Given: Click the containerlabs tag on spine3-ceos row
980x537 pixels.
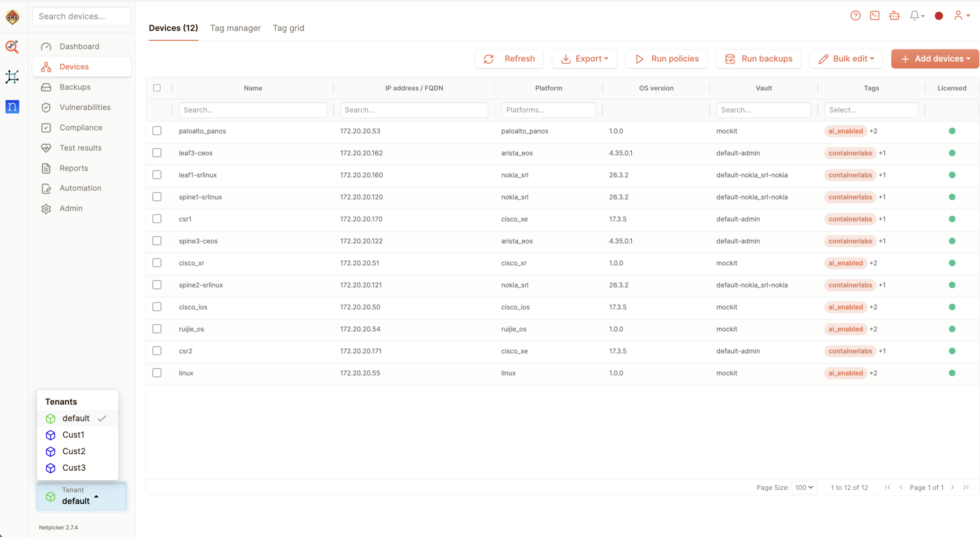Looking at the screenshot, I should 850,241.
